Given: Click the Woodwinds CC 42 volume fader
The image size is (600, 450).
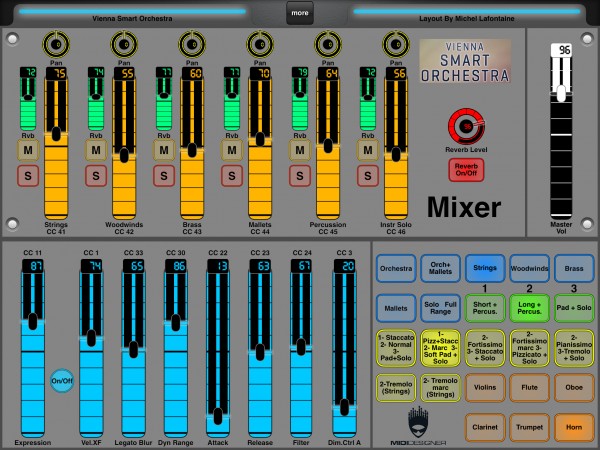Looking at the screenshot, I should [124, 143].
